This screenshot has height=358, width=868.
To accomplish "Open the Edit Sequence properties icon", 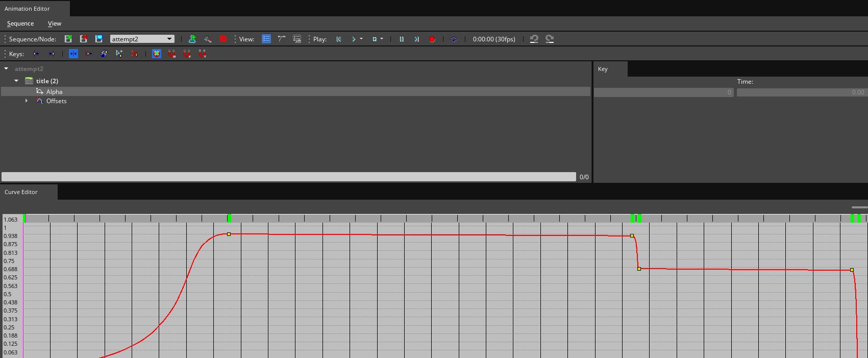I will (x=98, y=39).
